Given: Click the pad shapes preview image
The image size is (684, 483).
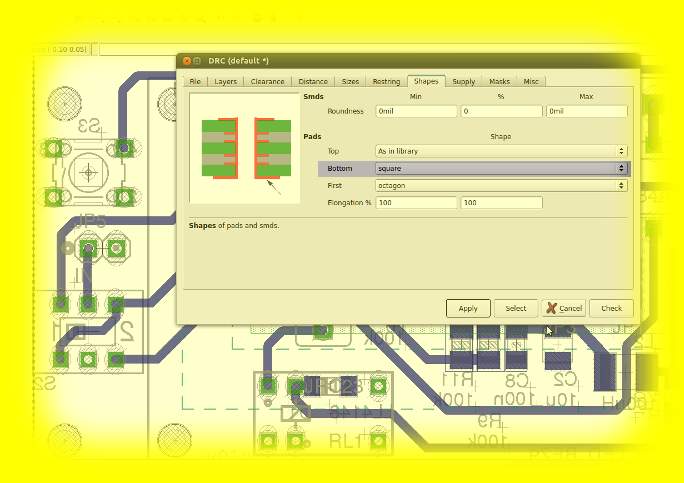Looking at the screenshot, I should coord(245,148).
